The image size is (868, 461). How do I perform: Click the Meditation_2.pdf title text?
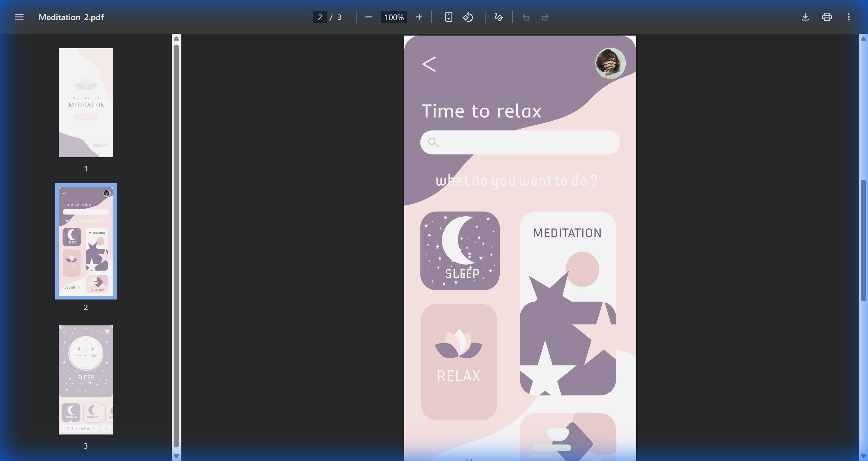tap(71, 17)
